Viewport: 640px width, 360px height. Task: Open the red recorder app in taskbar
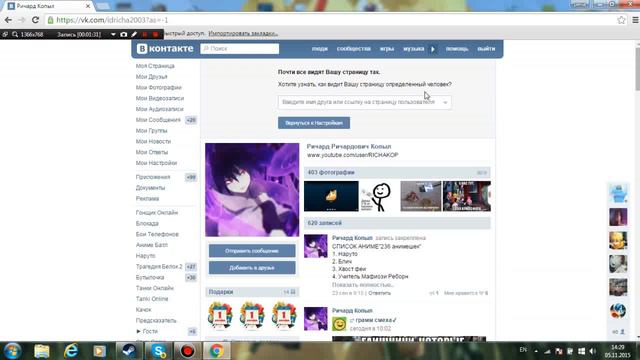point(187,351)
